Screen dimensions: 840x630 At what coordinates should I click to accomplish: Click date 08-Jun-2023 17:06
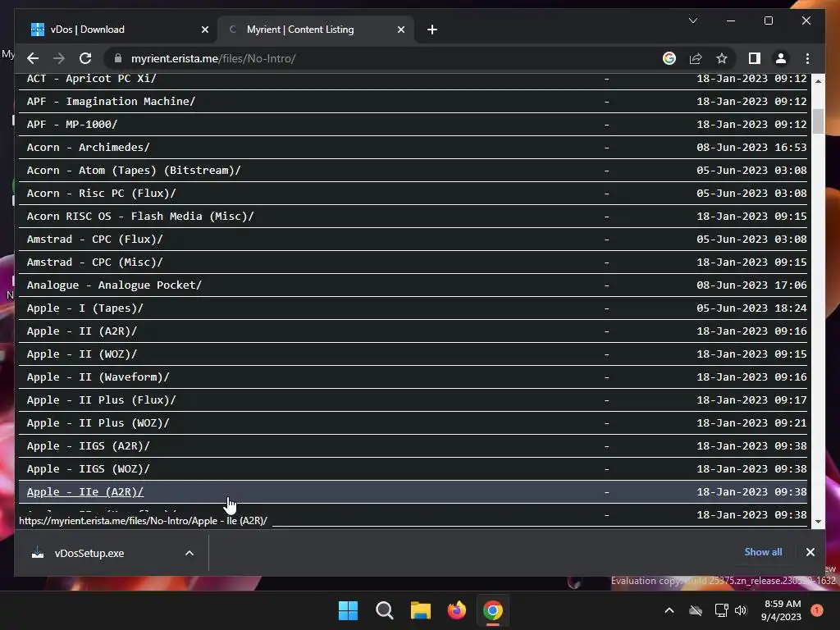751,285
